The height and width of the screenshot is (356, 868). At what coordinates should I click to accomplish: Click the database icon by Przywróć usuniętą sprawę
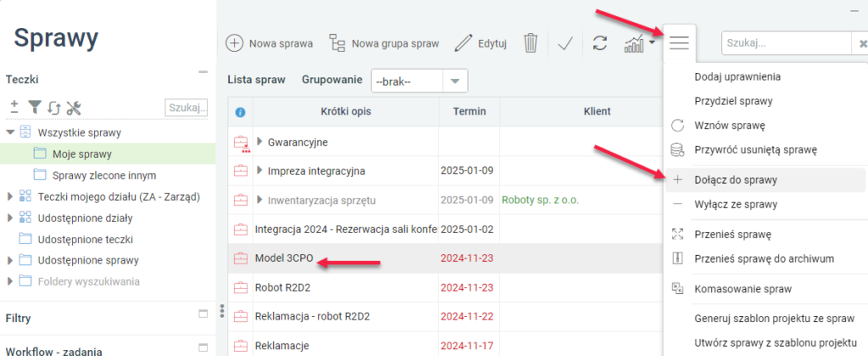tap(677, 150)
